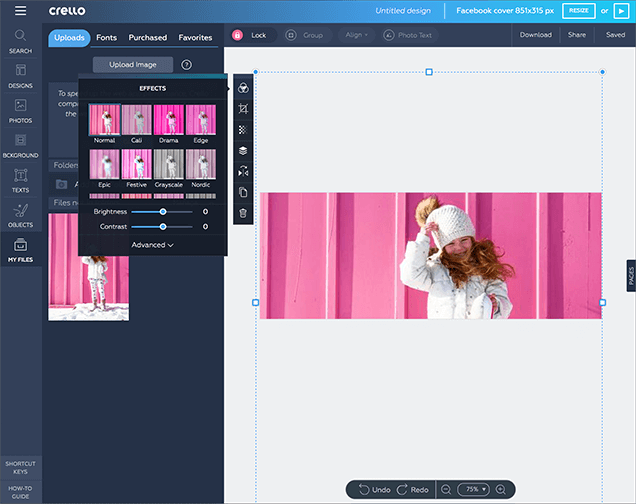Open the Objects sidebar panel

click(20, 215)
